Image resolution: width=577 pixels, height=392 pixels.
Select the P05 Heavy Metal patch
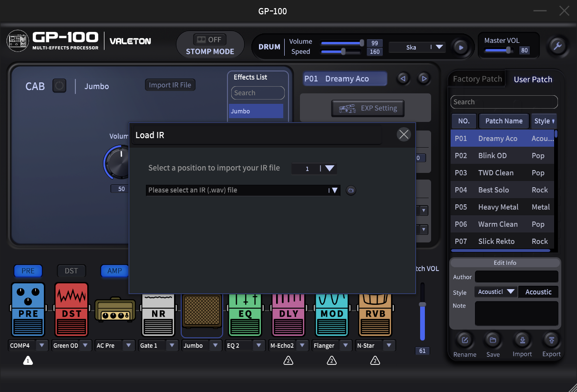[x=498, y=207]
